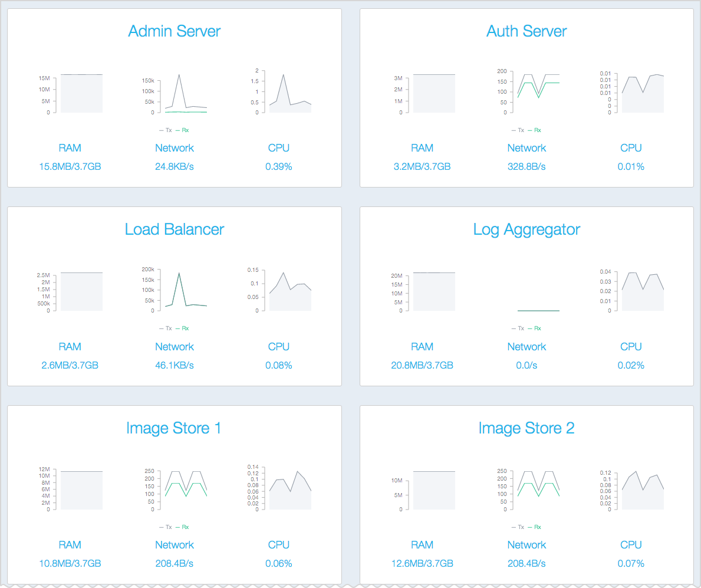
Task: Click the Admin Server RAM chart
Action: click(81, 93)
